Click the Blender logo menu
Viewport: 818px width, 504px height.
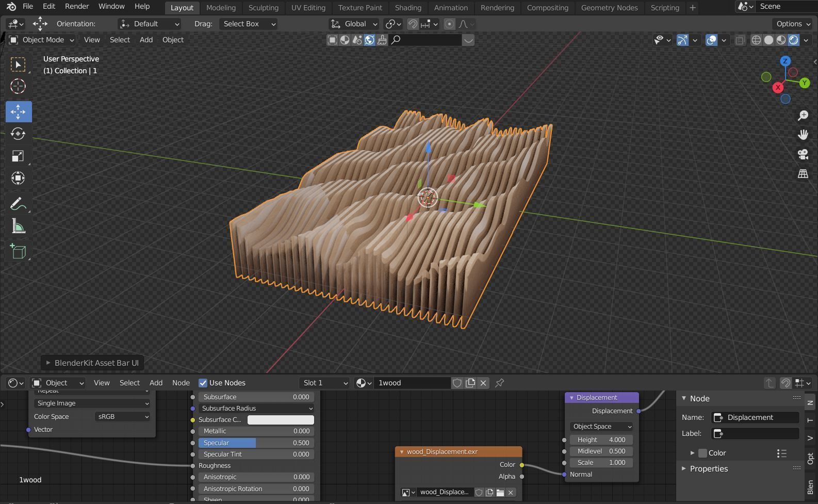coord(11,7)
